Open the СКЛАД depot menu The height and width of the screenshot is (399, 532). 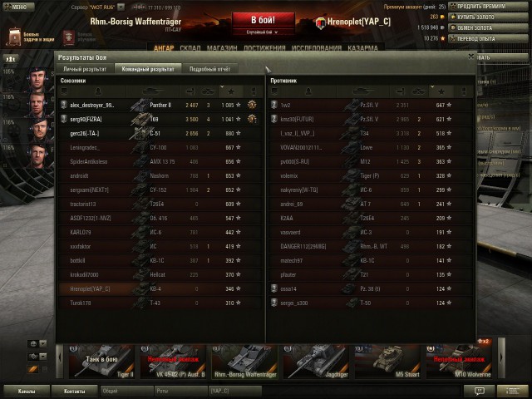coord(190,48)
